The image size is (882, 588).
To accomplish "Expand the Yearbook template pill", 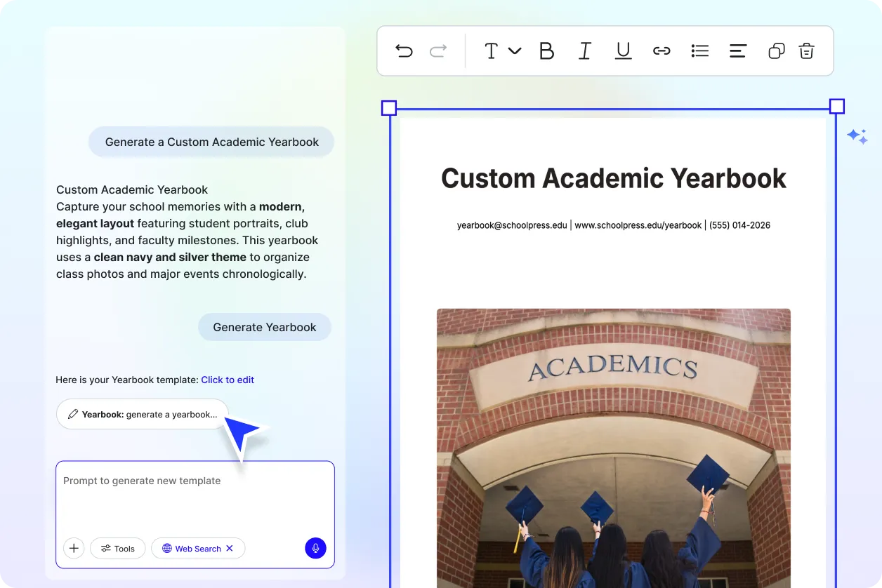I will click(x=141, y=414).
